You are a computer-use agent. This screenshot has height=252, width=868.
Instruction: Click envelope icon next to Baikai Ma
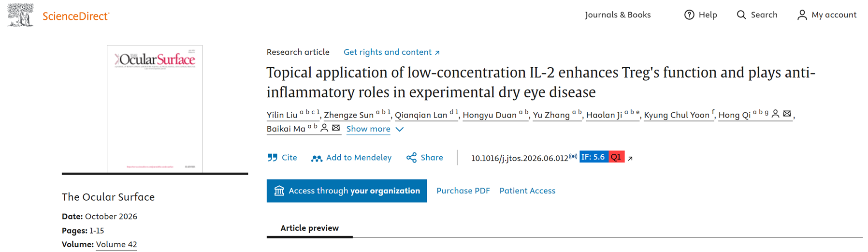[x=336, y=128]
